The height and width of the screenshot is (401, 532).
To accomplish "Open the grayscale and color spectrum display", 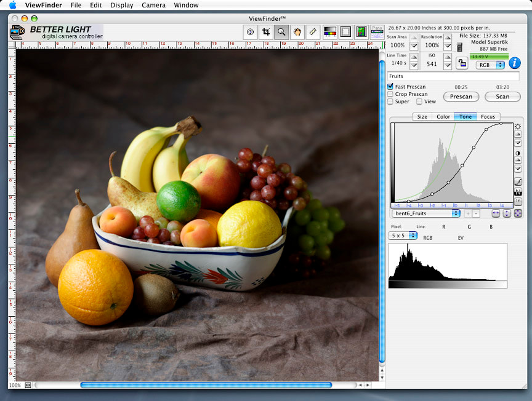I will click(330, 32).
